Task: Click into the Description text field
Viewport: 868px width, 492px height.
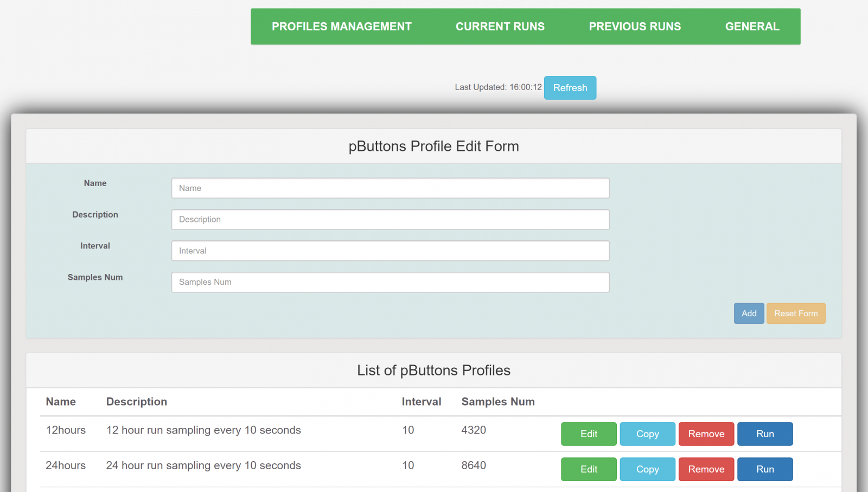Action: point(390,220)
